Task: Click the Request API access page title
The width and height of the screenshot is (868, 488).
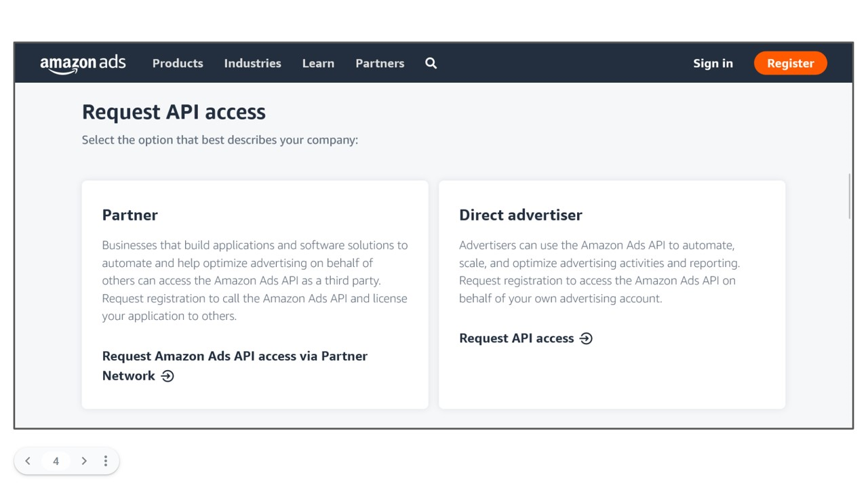Action: pos(174,112)
